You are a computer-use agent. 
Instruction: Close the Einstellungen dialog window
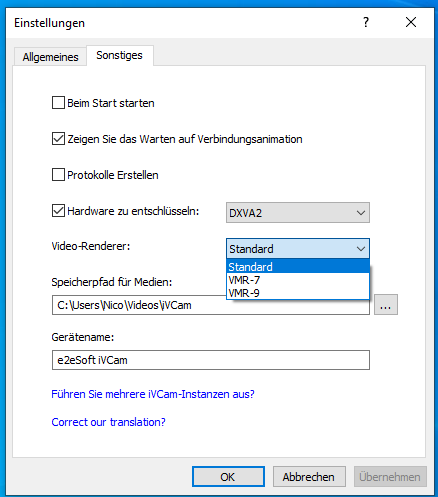tap(411, 22)
